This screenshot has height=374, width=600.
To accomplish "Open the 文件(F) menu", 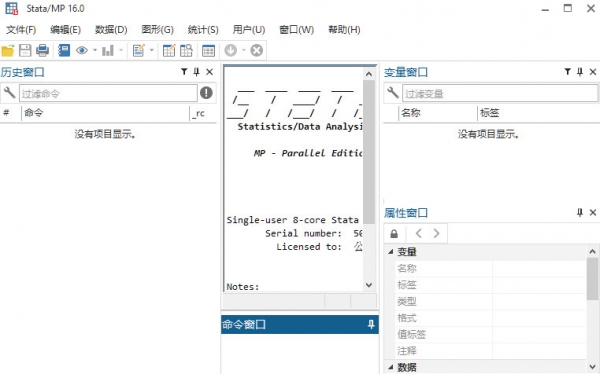I will [21, 29].
